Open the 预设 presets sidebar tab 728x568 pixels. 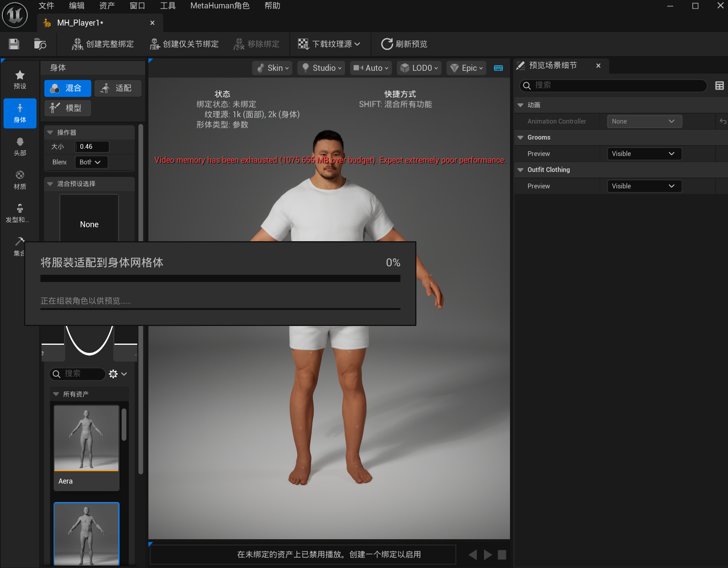tap(20, 80)
